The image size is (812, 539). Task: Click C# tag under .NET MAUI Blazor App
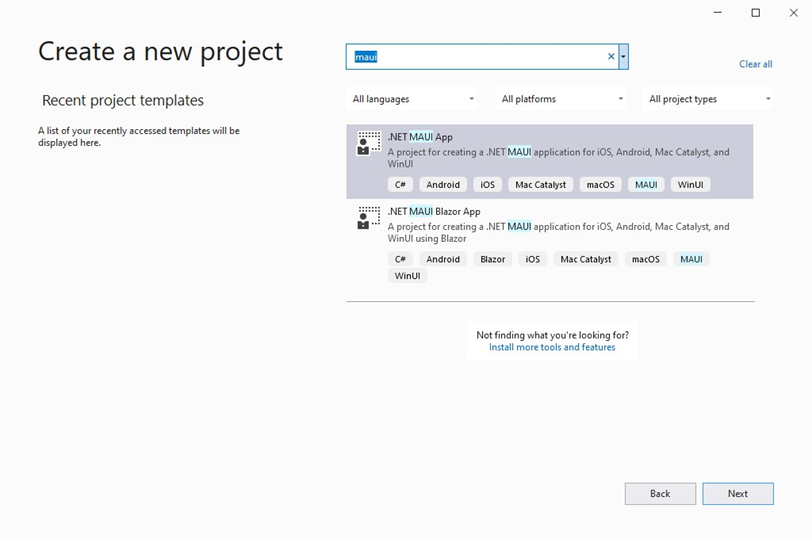(x=400, y=259)
